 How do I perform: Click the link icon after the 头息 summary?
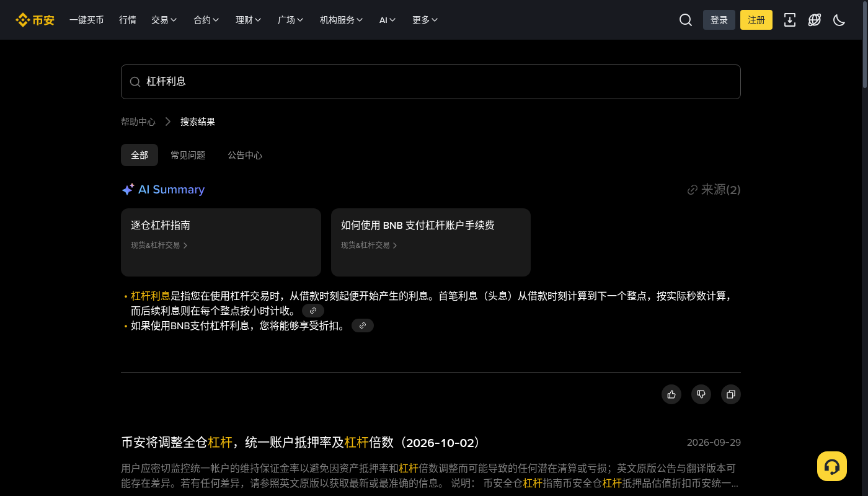(313, 311)
